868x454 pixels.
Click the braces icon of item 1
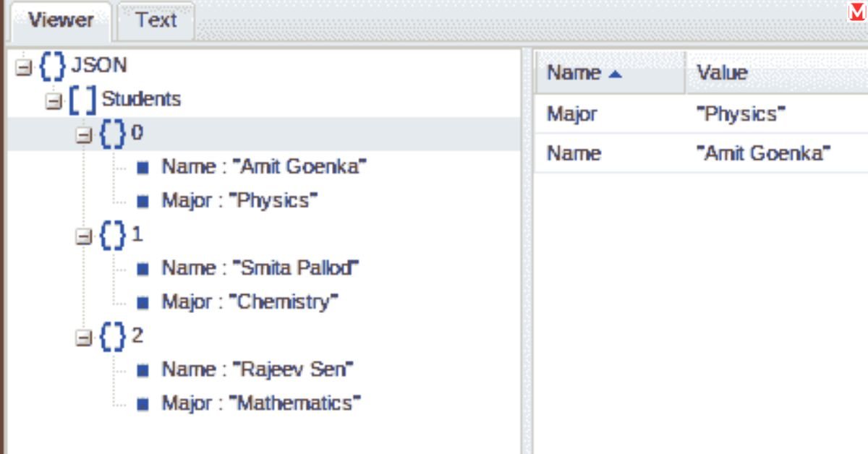(x=113, y=235)
